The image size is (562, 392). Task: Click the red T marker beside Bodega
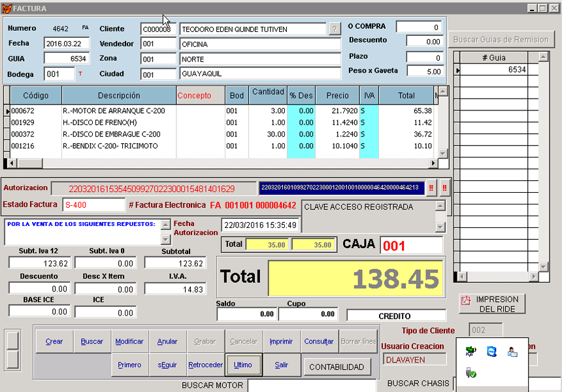(80, 74)
